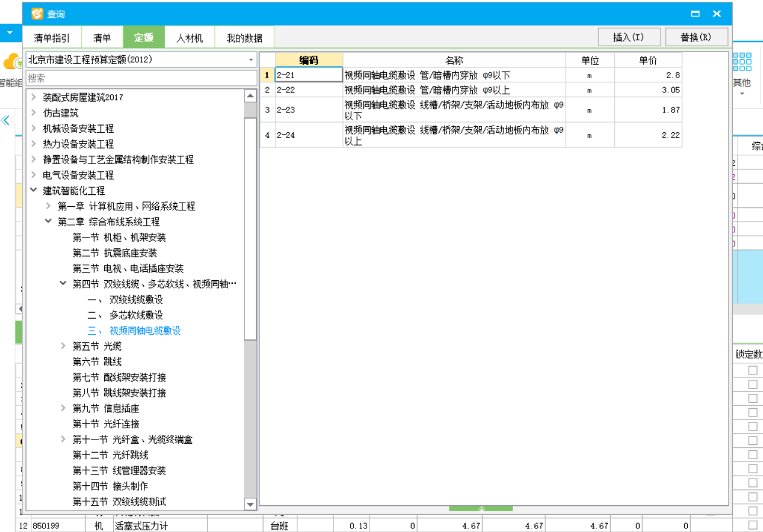Select quota code cell 2-21
Screen dimensions: 763x532
(309, 75)
